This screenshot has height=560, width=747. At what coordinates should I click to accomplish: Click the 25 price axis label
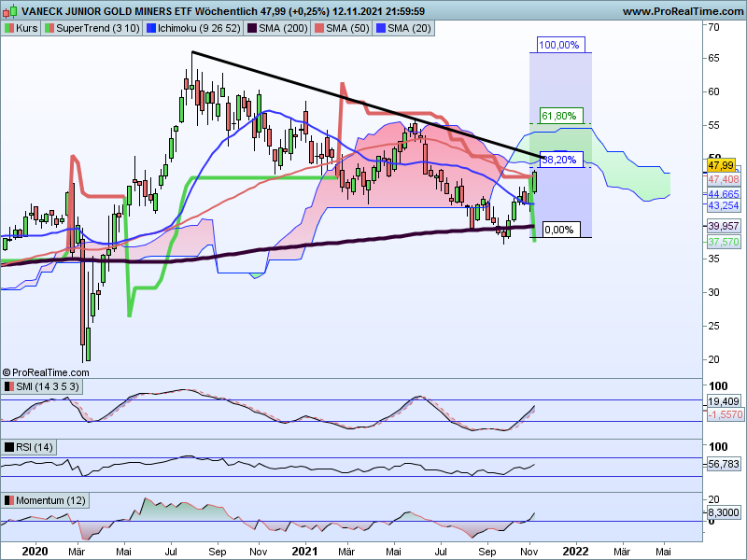tap(713, 326)
